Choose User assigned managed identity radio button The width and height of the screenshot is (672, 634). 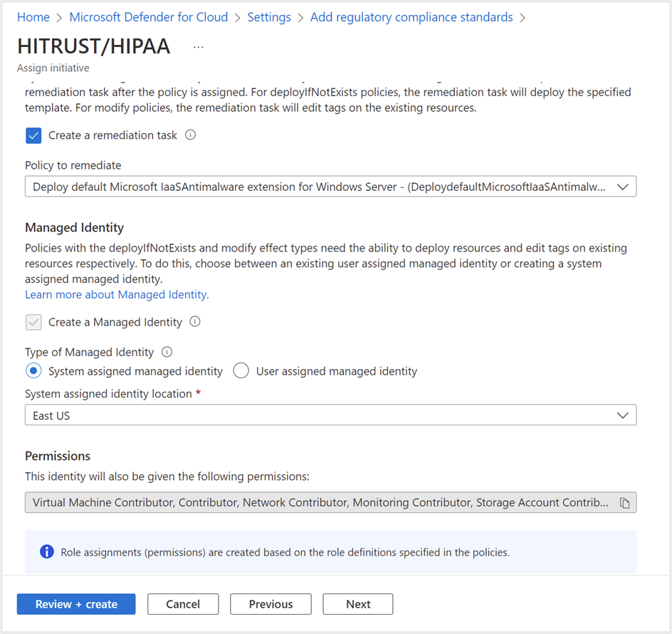point(241,371)
